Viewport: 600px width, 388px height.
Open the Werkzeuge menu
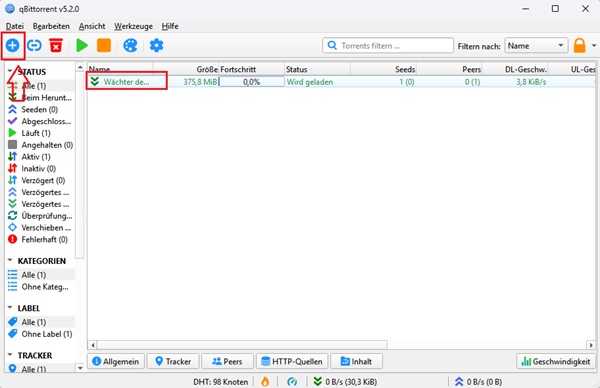[x=133, y=26]
